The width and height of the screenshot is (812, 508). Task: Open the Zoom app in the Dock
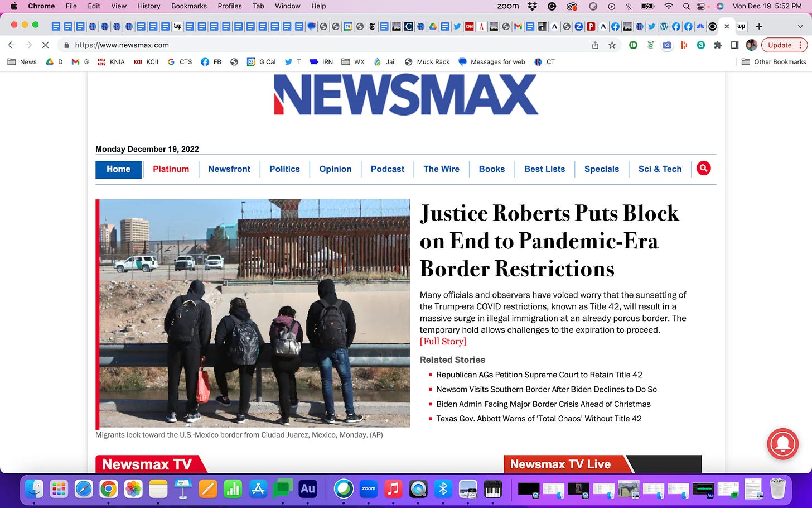tap(369, 489)
